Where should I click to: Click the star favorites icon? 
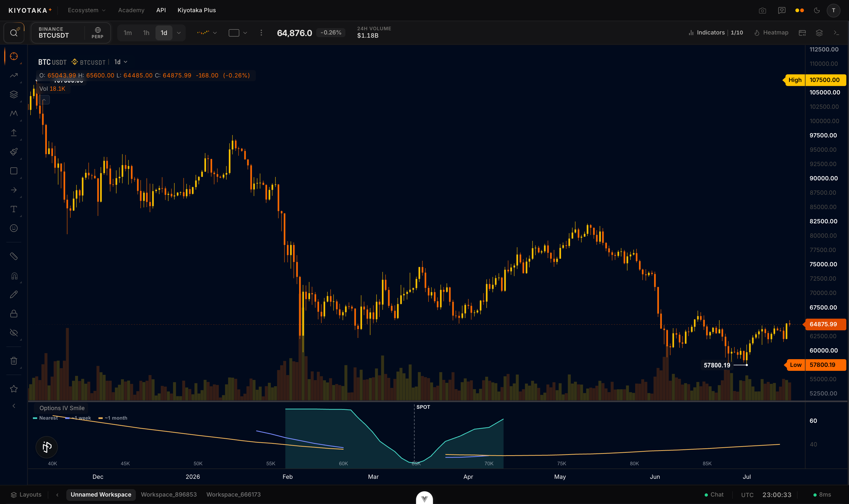(14, 389)
